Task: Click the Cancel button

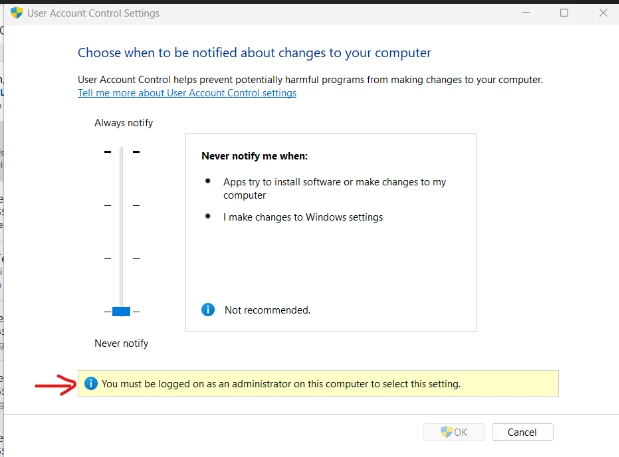Action: coord(522,432)
